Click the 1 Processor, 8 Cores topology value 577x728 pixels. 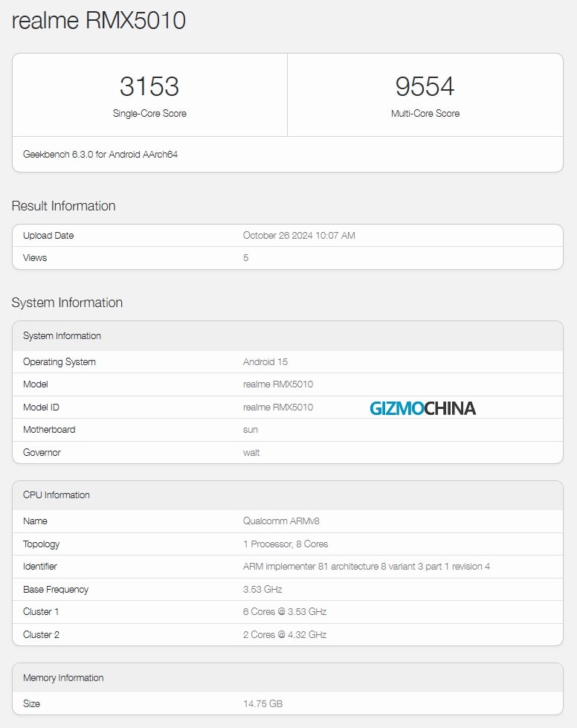[x=286, y=544]
